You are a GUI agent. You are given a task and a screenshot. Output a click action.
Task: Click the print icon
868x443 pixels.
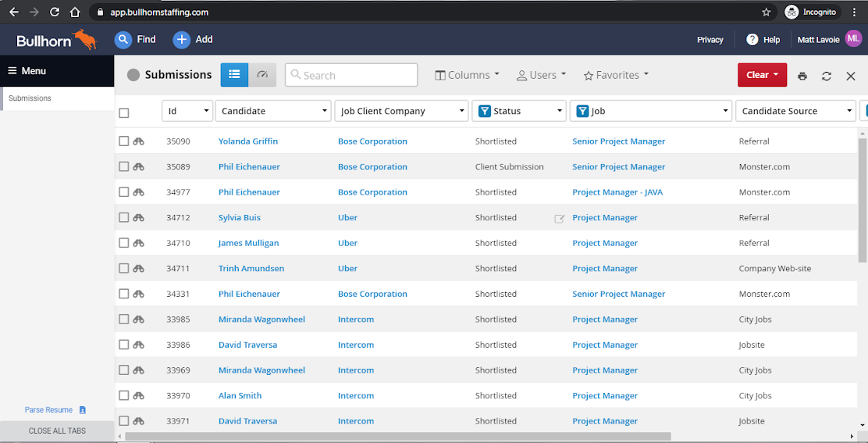tap(802, 76)
